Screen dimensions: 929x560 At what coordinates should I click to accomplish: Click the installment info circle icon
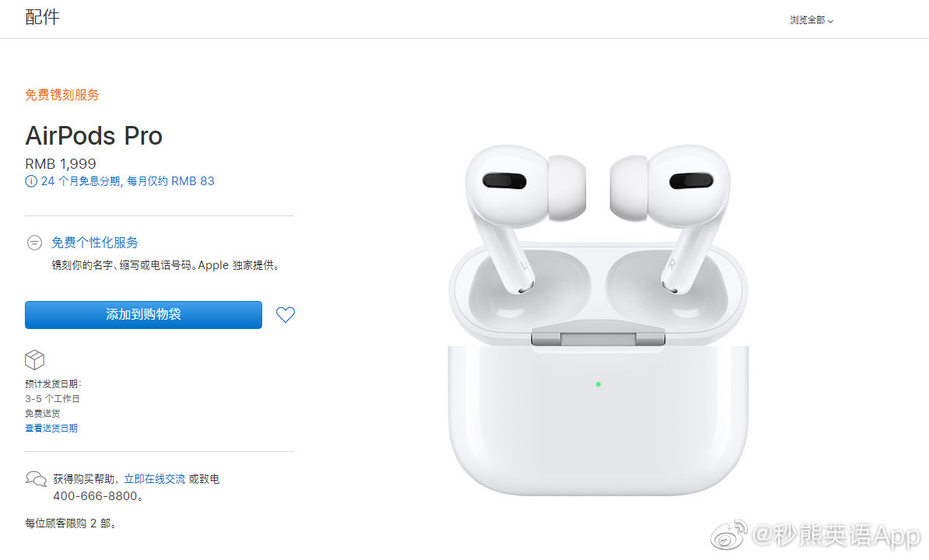(31, 182)
